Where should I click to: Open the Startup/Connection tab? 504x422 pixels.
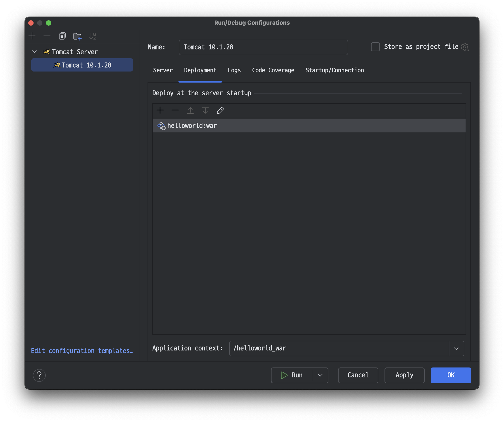click(x=335, y=70)
